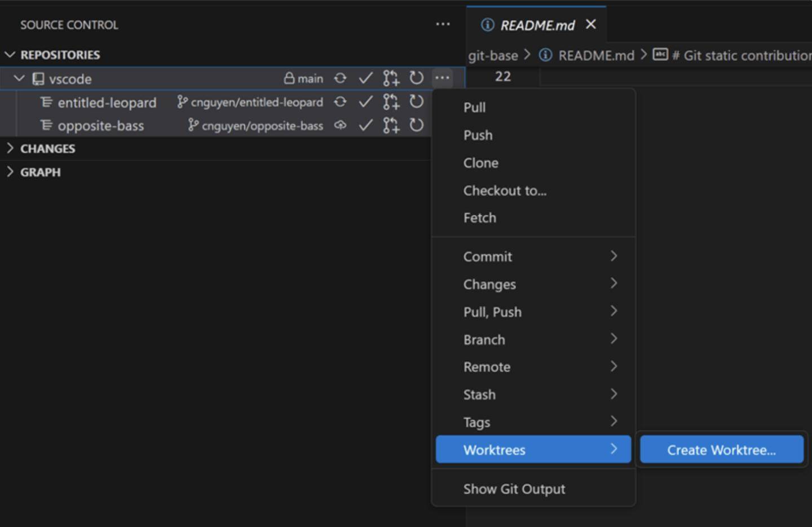Click git-base in the breadcrumb
This screenshot has height=527, width=812.
(493, 55)
